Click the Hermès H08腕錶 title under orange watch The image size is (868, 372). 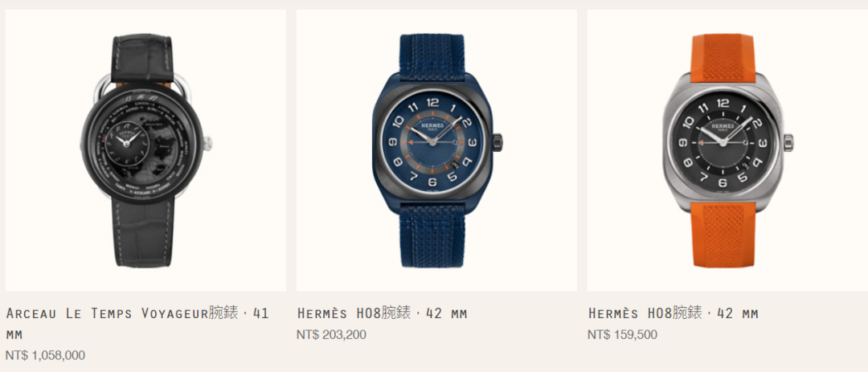point(674,313)
